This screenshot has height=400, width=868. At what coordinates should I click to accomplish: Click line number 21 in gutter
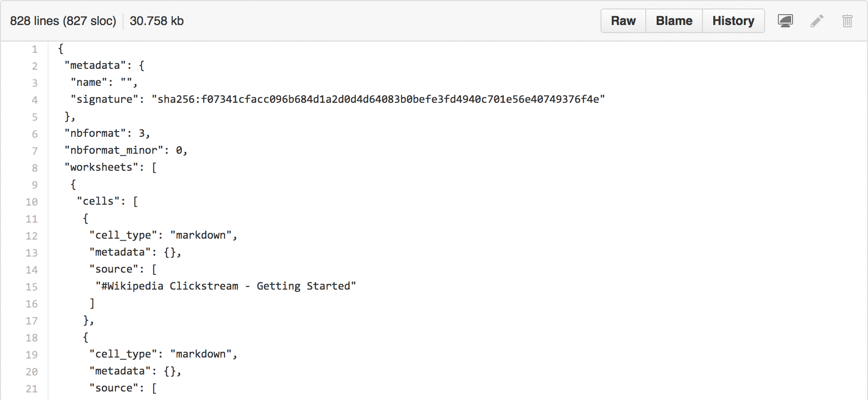point(32,389)
